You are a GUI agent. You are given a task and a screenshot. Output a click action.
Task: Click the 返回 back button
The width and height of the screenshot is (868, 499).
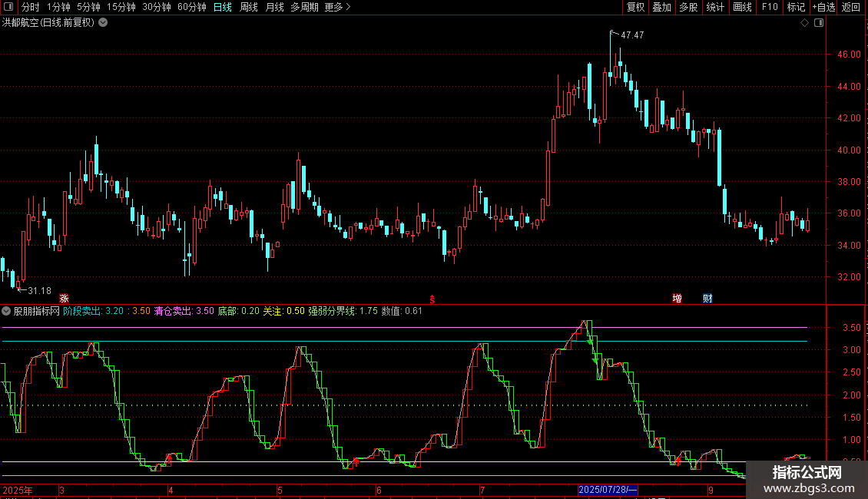851,7
